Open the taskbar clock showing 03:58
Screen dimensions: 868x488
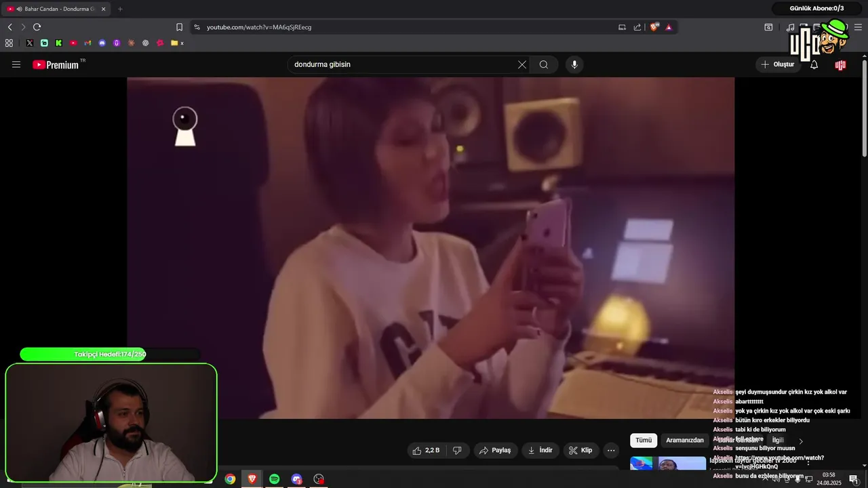tap(829, 479)
